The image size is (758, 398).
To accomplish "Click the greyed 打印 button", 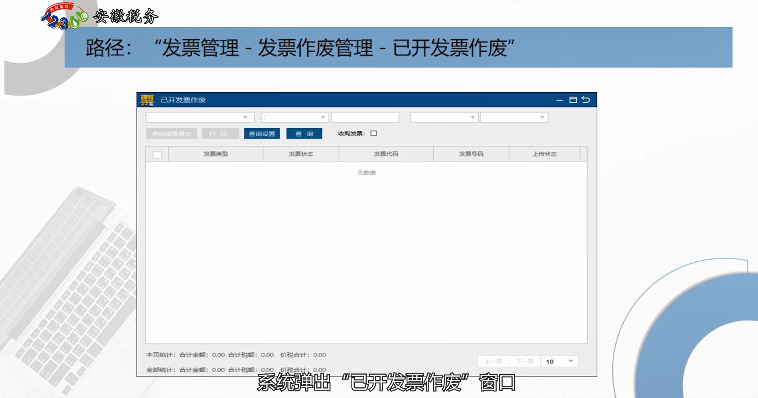I will pos(220,133).
